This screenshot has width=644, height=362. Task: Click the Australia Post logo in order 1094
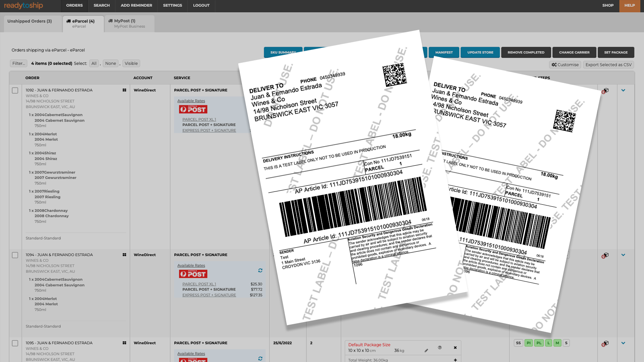coord(193,274)
